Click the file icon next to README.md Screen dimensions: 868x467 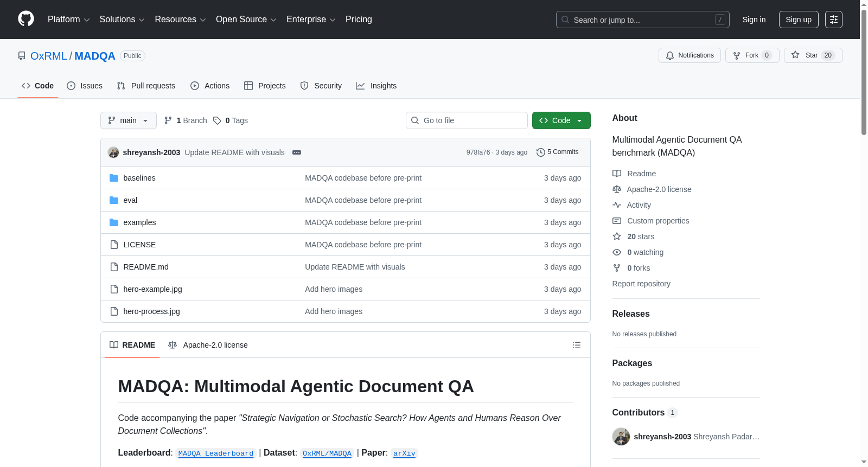point(114,267)
